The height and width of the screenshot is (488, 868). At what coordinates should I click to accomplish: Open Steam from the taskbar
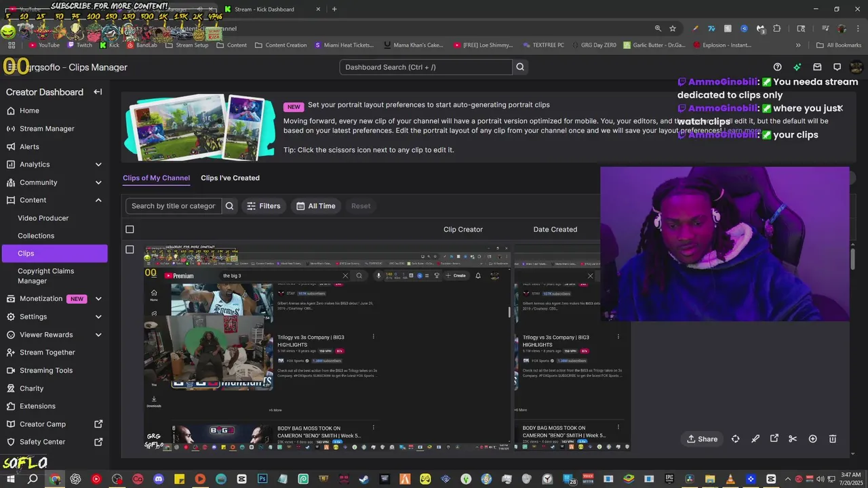(x=365, y=479)
